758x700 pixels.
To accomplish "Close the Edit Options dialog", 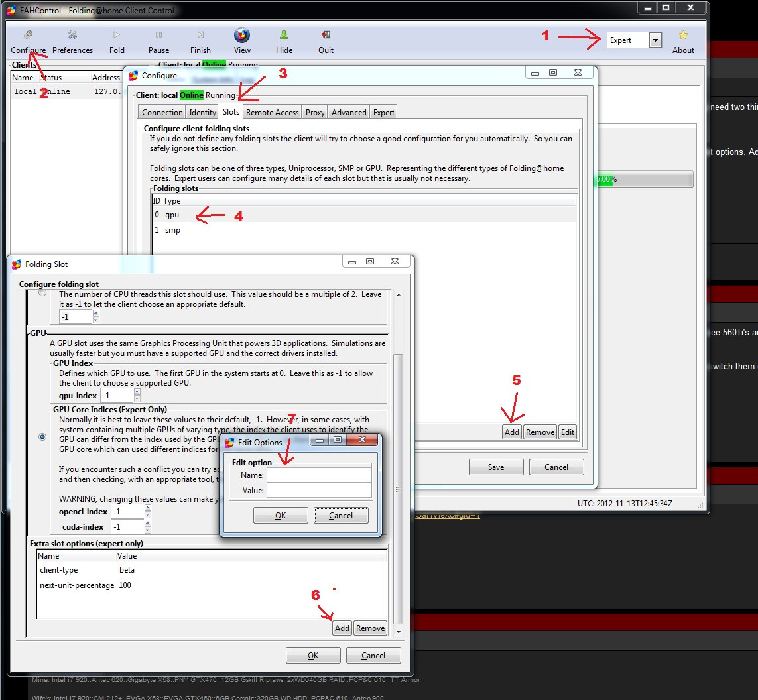I will point(362,439).
